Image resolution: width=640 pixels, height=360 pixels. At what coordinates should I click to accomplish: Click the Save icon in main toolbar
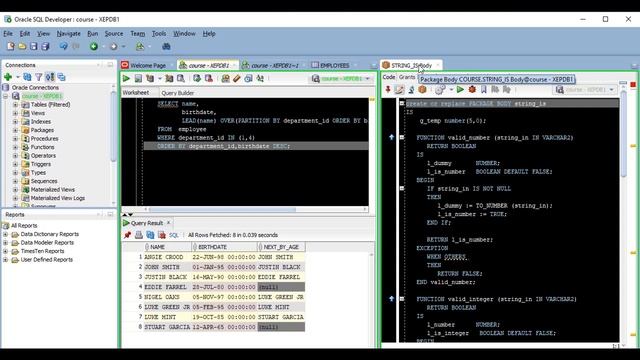click(33, 47)
